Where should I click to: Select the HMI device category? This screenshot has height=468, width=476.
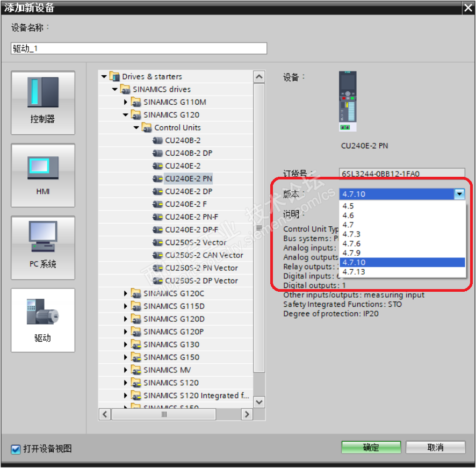point(43,175)
